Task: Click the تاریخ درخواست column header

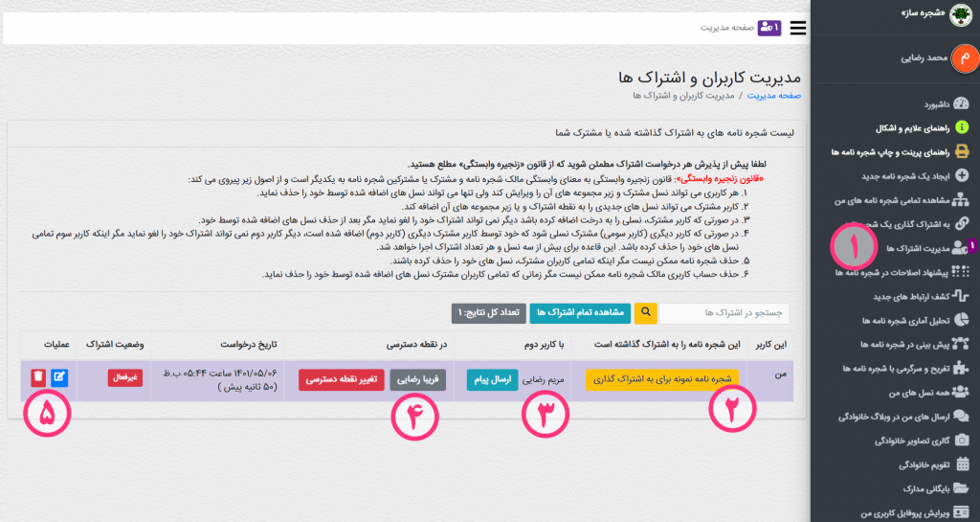Action: 248,345
